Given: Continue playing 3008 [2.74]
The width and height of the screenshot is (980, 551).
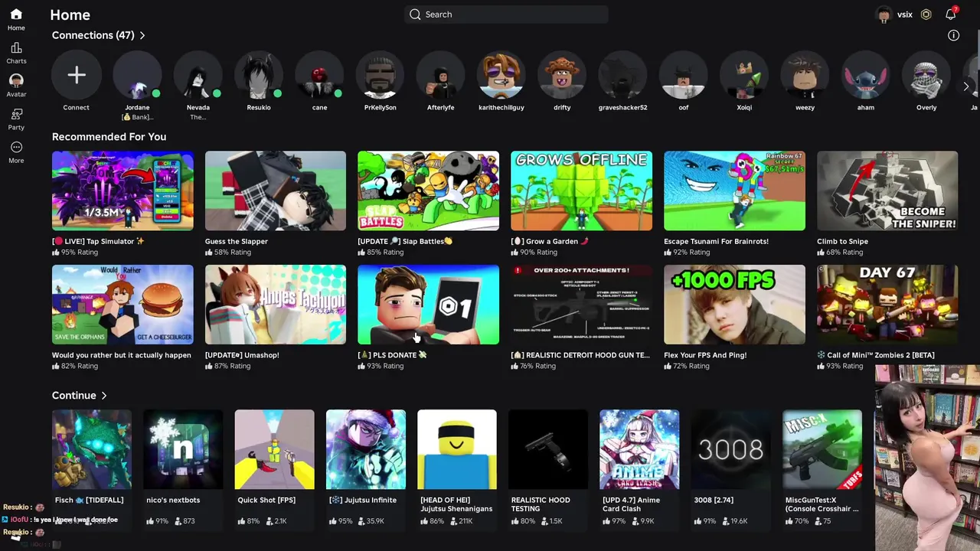Looking at the screenshot, I should point(730,449).
